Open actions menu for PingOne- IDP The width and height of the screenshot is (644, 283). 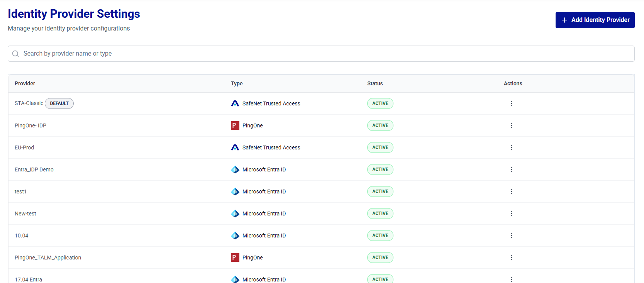pyautogui.click(x=512, y=125)
